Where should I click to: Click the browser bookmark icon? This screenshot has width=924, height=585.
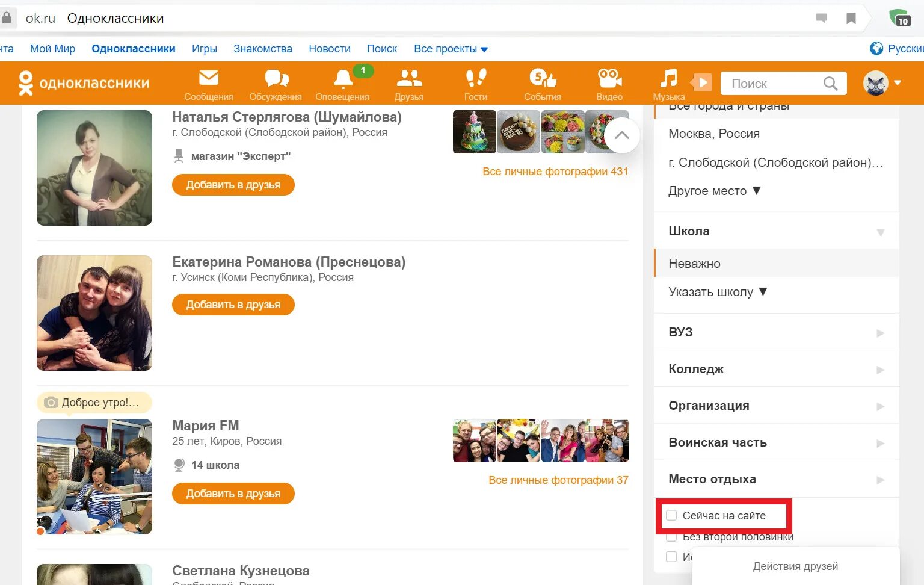tap(851, 18)
